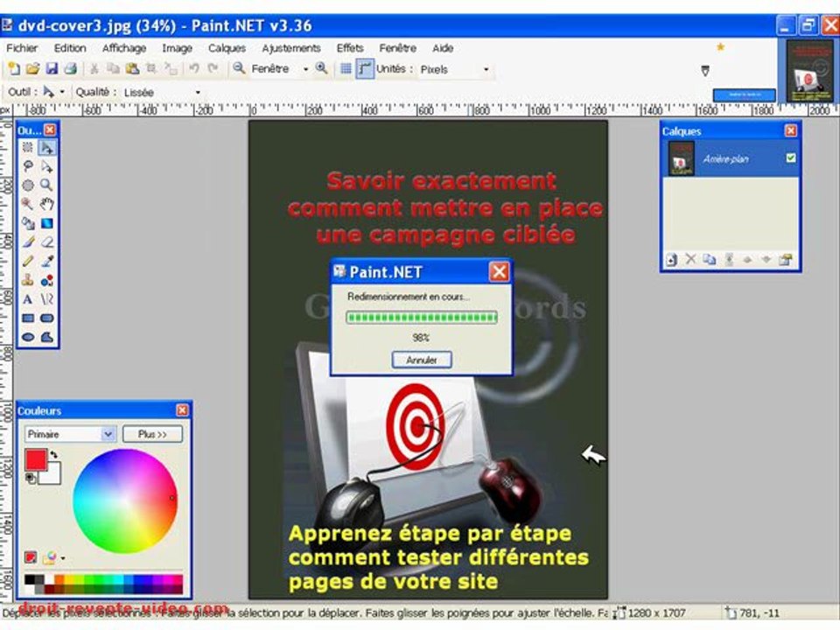Click the Open file folder icon
Image resolution: width=840 pixels, height=630 pixels.
32,68
